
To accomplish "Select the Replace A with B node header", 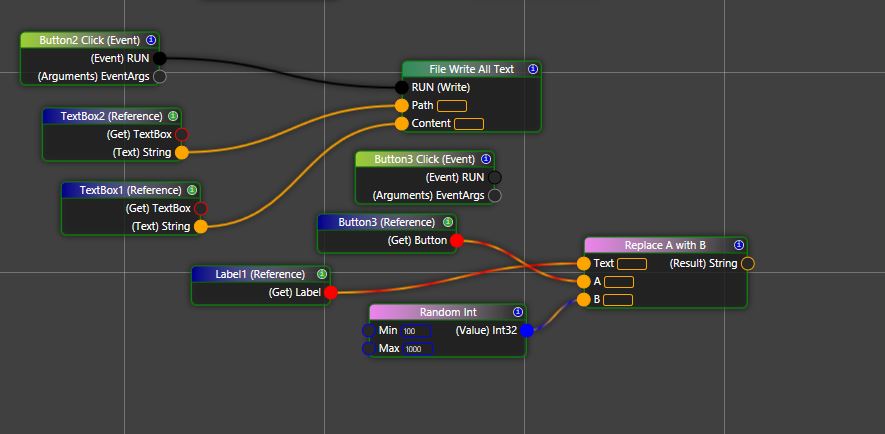I will [665, 245].
